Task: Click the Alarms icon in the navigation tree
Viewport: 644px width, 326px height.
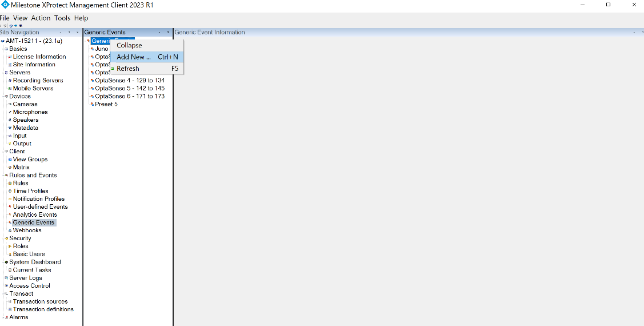Action: [6, 317]
